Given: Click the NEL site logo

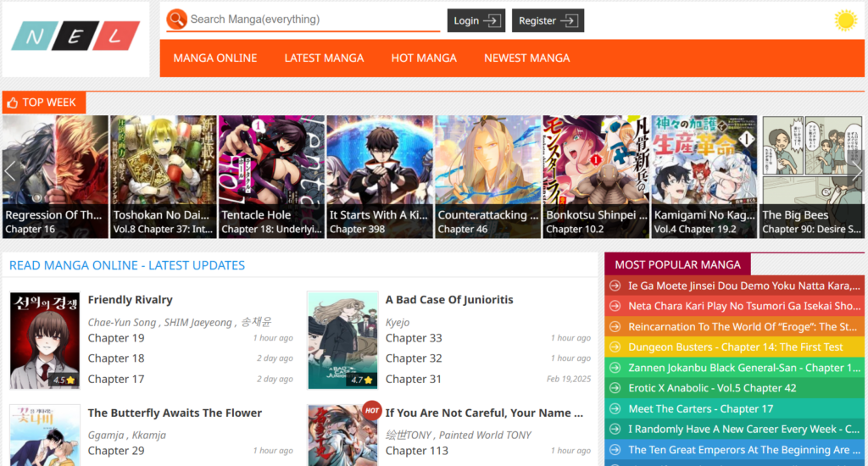Looking at the screenshot, I should tap(75, 36).
